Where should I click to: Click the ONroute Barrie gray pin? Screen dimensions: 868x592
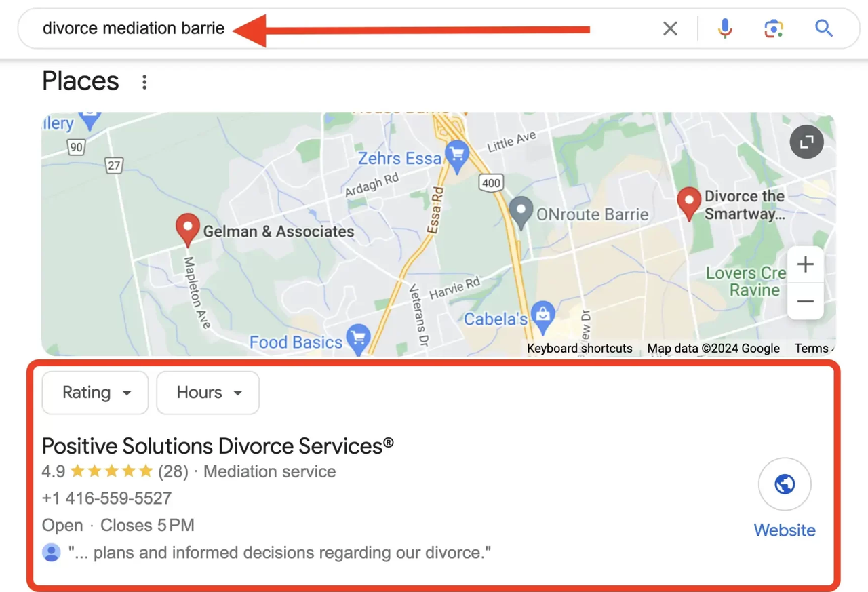coord(521,213)
